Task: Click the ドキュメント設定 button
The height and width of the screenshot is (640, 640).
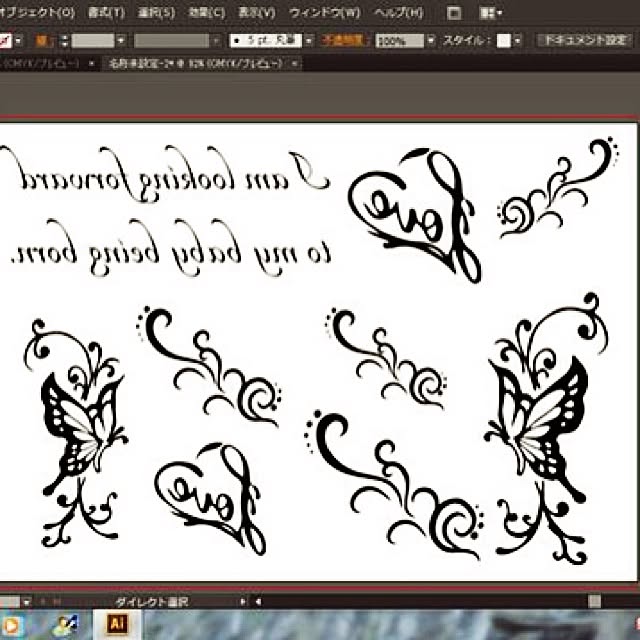Action: click(x=584, y=40)
